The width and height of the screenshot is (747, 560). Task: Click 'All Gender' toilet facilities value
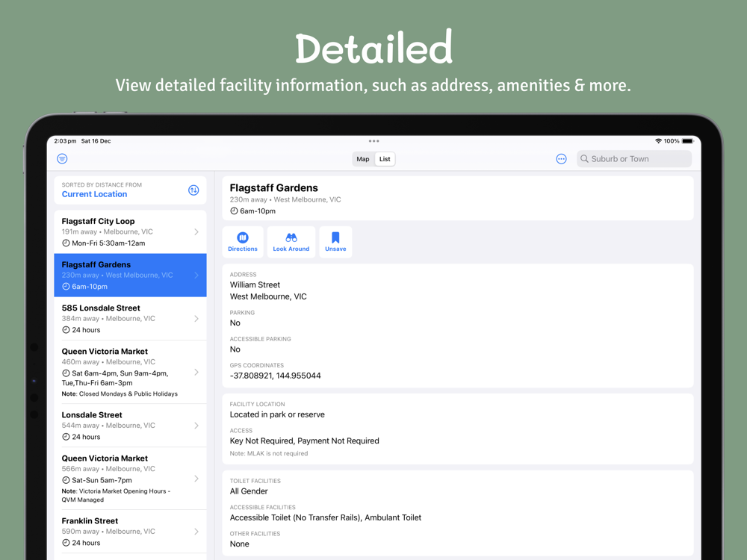tap(249, 491)
